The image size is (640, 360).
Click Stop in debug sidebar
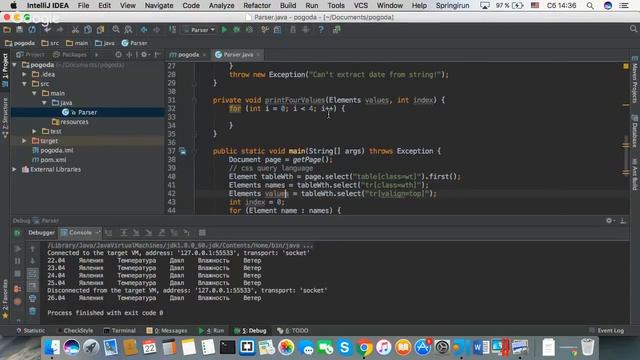pos(17,273)
